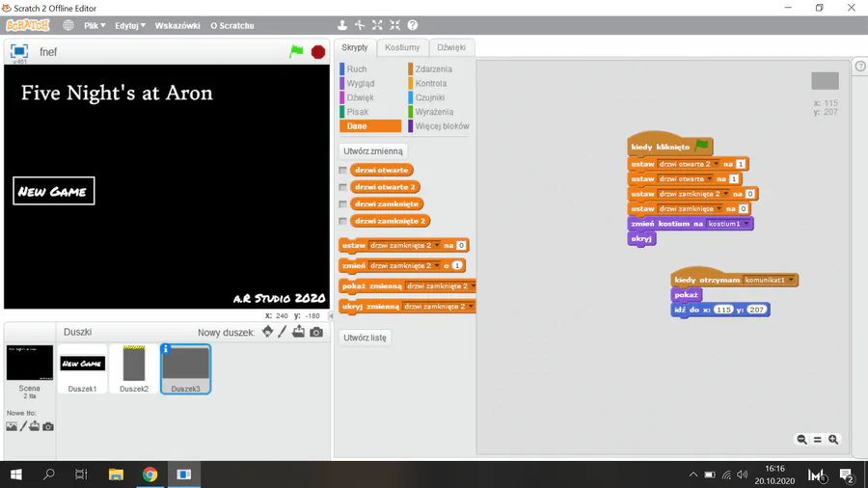
Task: Open the Plik menu
Action: [x=95, y=25]
